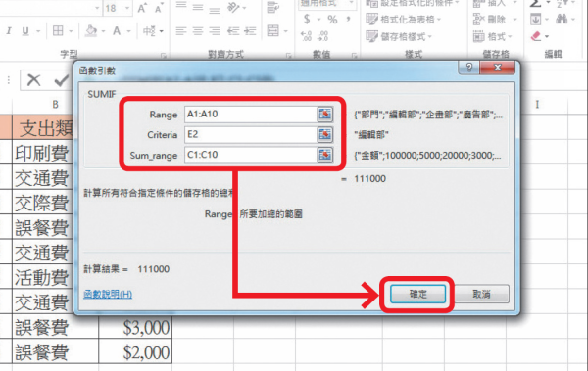Image resolution: width=588 pixels, height=371 pixels.
Task: Open the 數值 dialog launcher
Action: pos(355,56)
